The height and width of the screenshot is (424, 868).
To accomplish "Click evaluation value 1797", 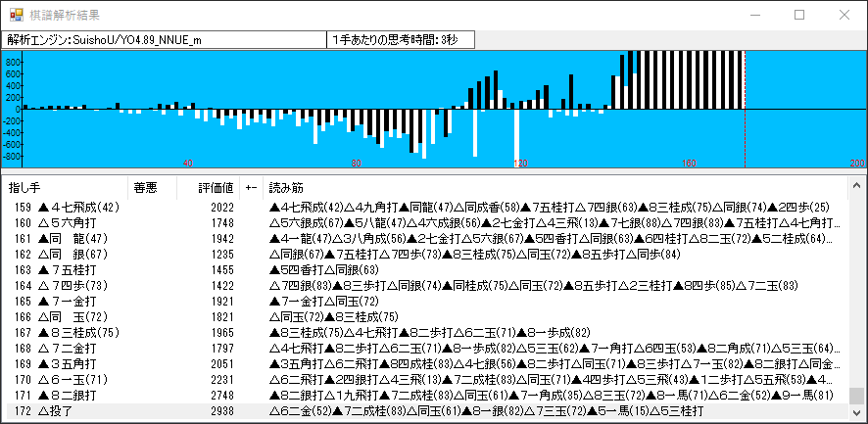I will point(222,349).
